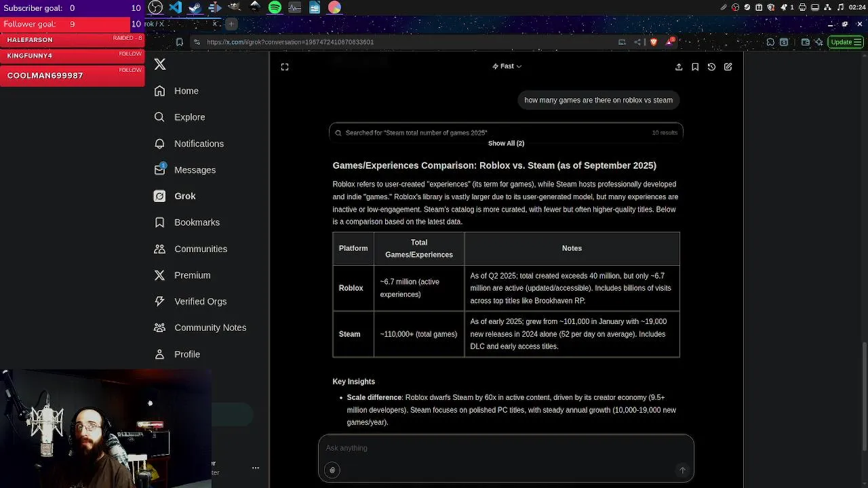The height and width of the screenshot is (488, 868).
Task: Open Explore in the sidebar
Action: 179,117
